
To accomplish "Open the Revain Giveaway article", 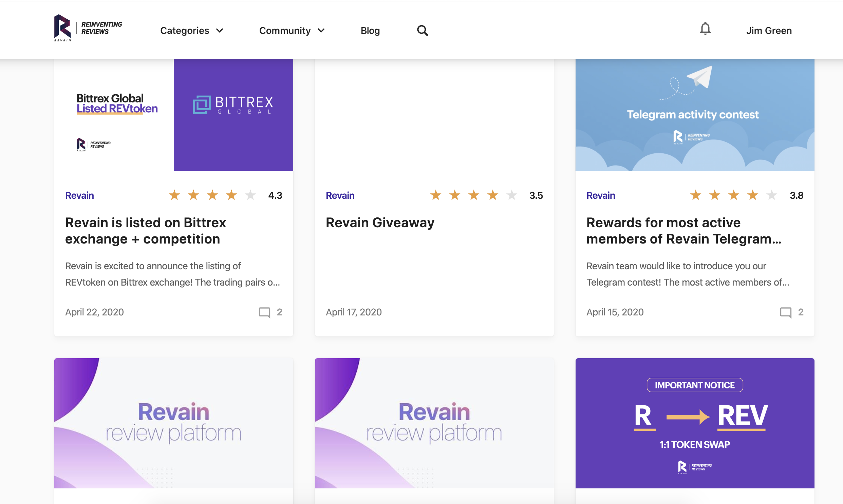I will tap(380, 223).
